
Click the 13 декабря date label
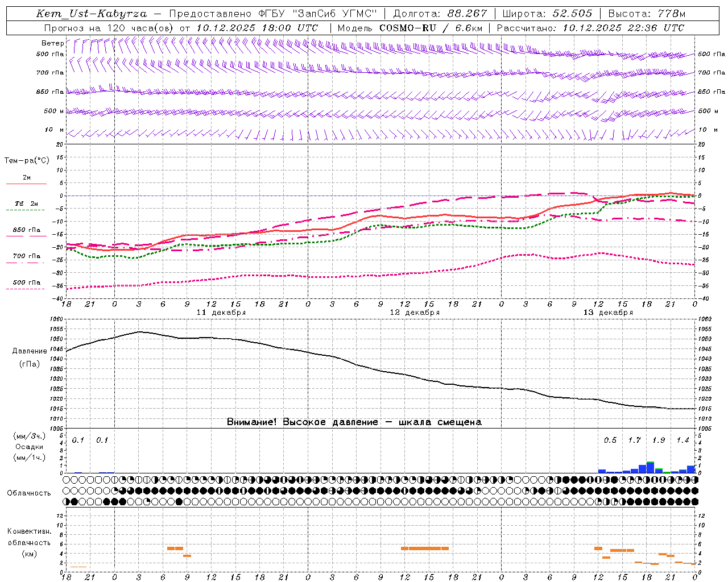click(608, 313)
